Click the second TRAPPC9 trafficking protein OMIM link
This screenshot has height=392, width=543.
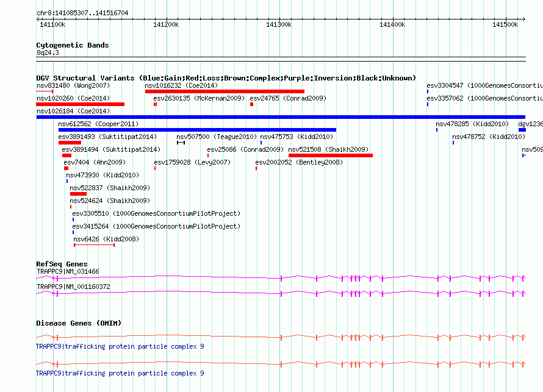coord(120,373)
